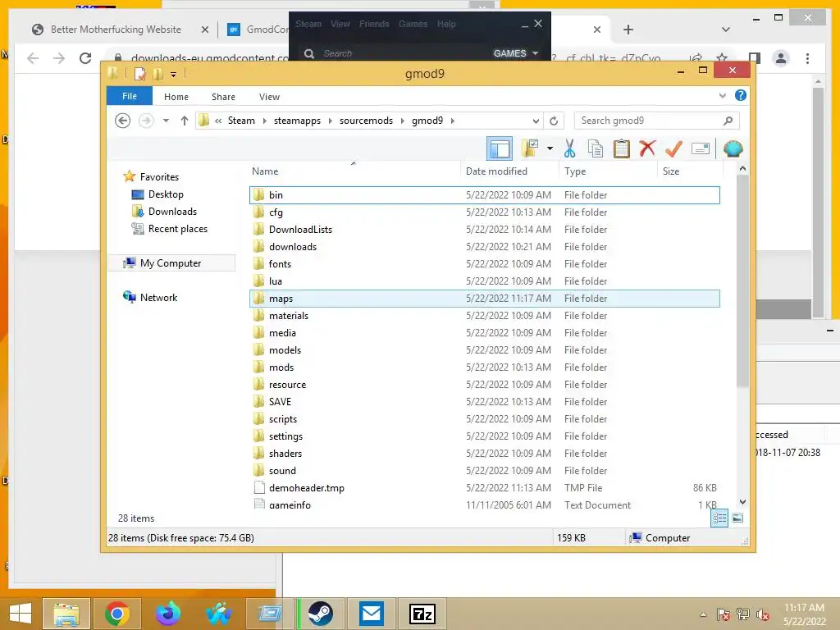This screenshot has height=630, width=840.
Task: Select Desktop under Favorites
Action: 166,194
